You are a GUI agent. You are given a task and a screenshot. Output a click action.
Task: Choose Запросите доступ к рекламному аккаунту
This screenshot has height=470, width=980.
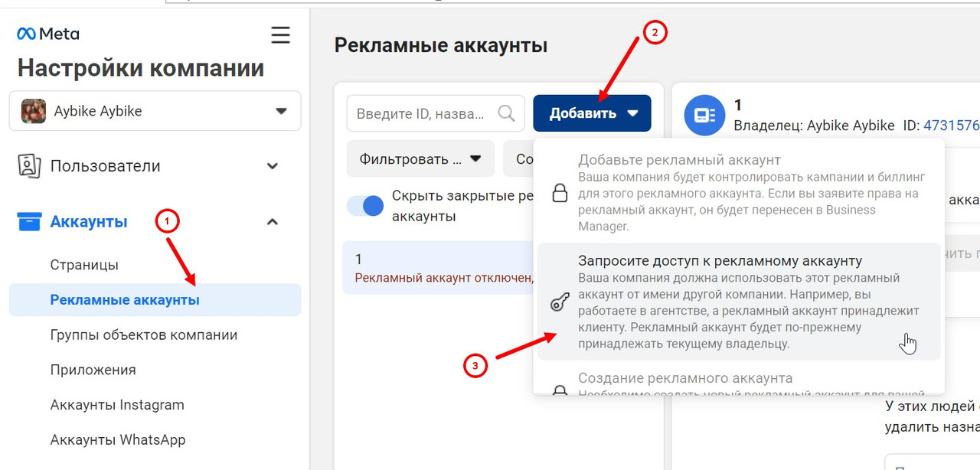coord(739,302)
